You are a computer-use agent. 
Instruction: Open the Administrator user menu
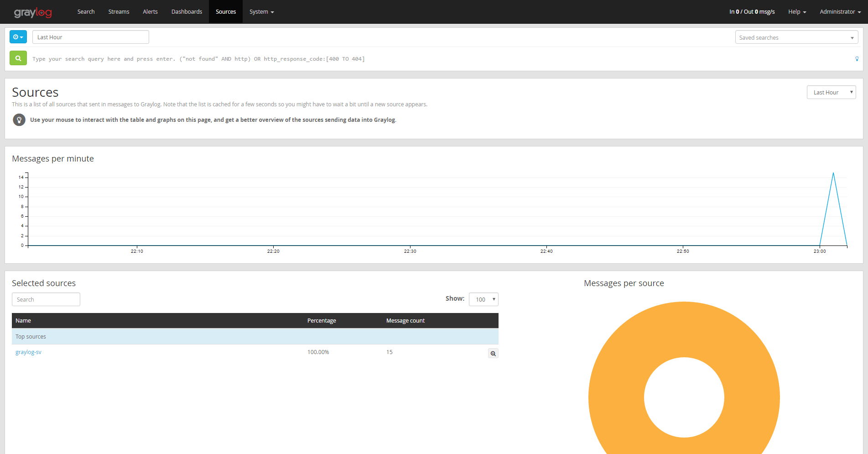coord(840,12)
